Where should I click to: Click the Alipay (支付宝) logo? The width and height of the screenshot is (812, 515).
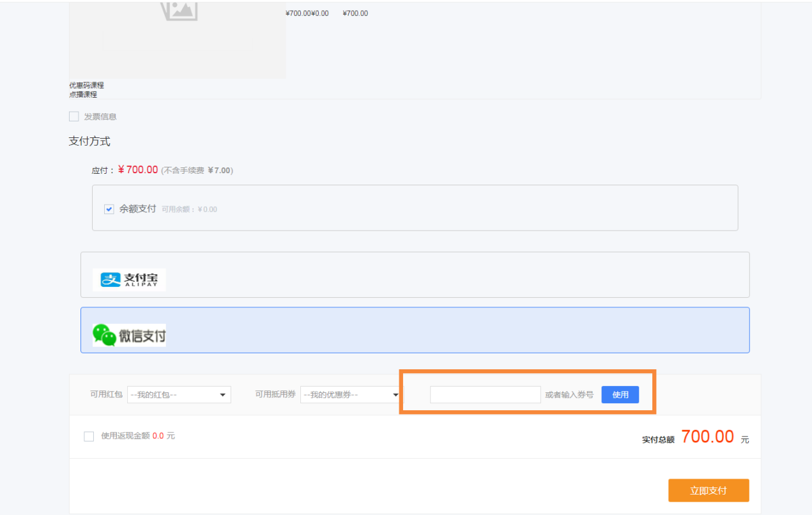pos(129,280)
